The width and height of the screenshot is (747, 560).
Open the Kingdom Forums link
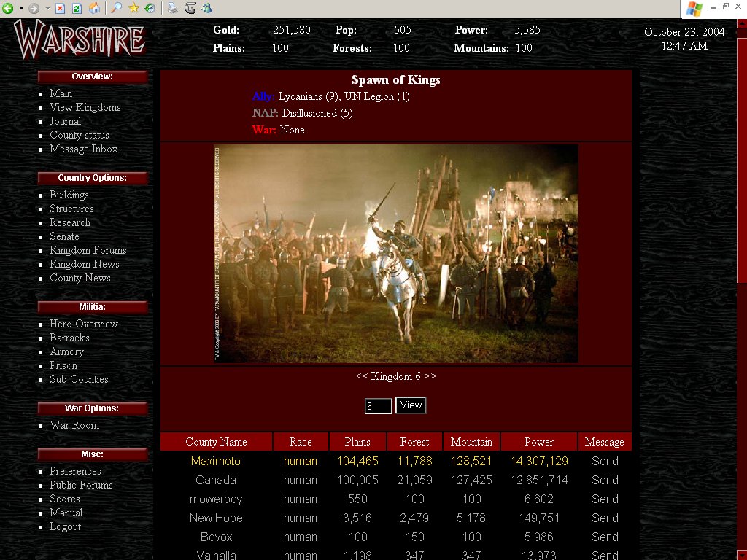tap(88, 250)
